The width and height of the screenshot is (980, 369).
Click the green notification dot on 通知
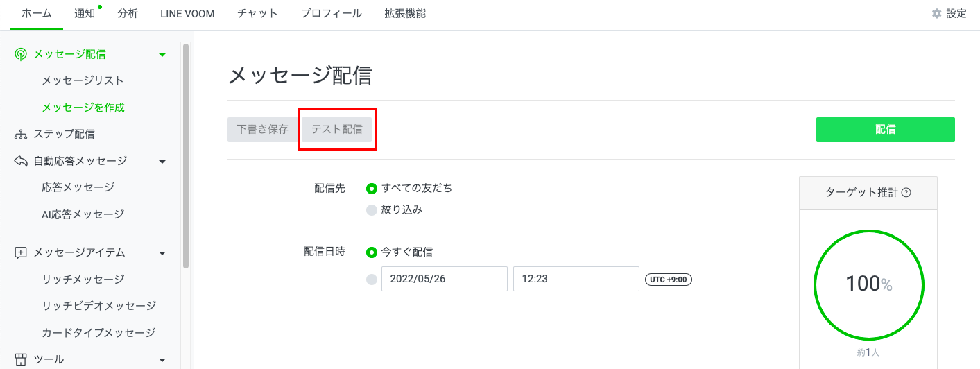100,7
